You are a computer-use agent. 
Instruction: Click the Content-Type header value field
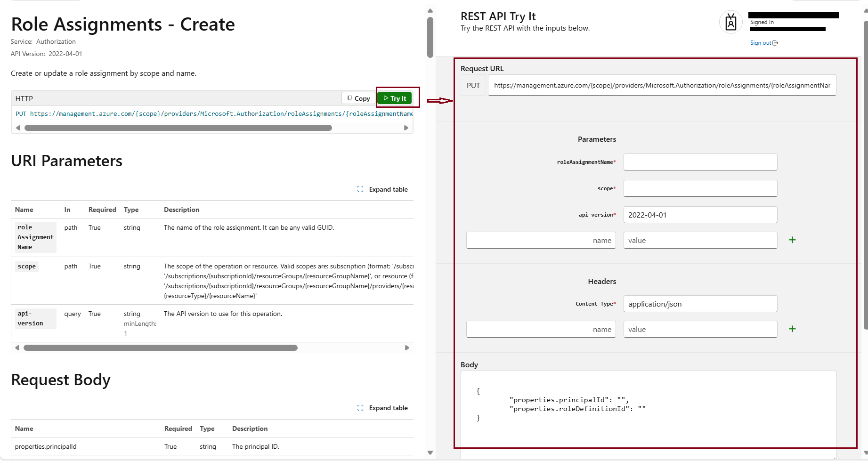[700, 304]
